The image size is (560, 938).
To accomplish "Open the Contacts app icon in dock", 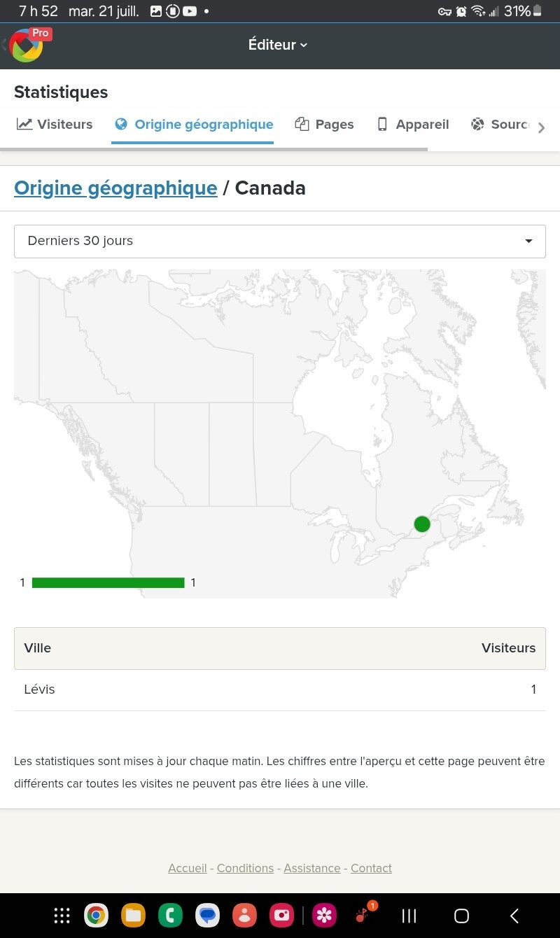I will 244,915.
